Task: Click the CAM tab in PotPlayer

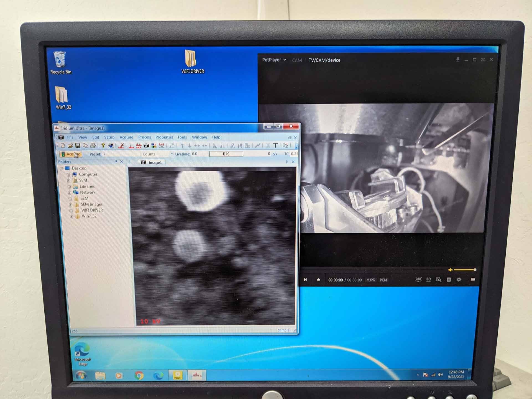Action: pyautogui.click(x=297, y=60)
